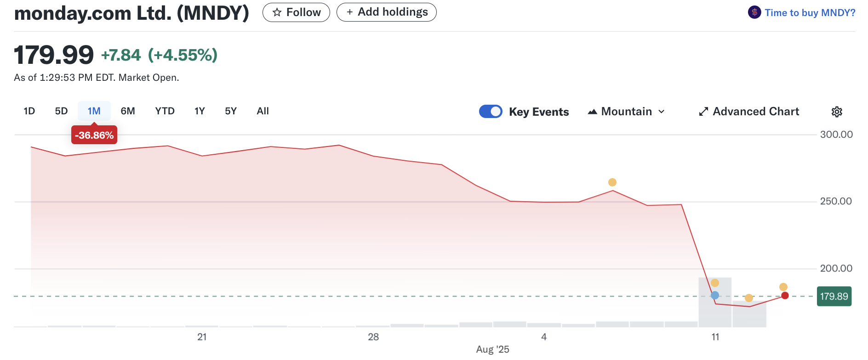The height and width of the screenshot is (360, 868).
Task: Click the orange event dot near 250
Action: coord(612,182)
